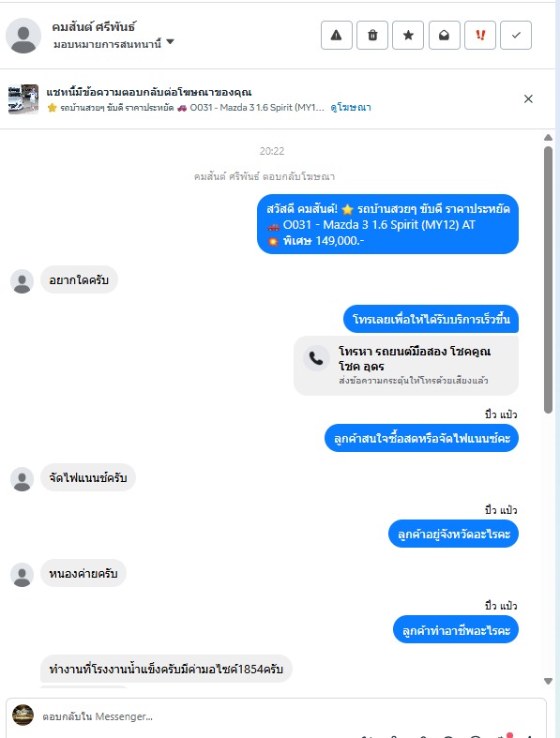560x738 pixels.
Task: Click the Mazda 3 149,000 greeting message bubble
Action: [387, 224]
